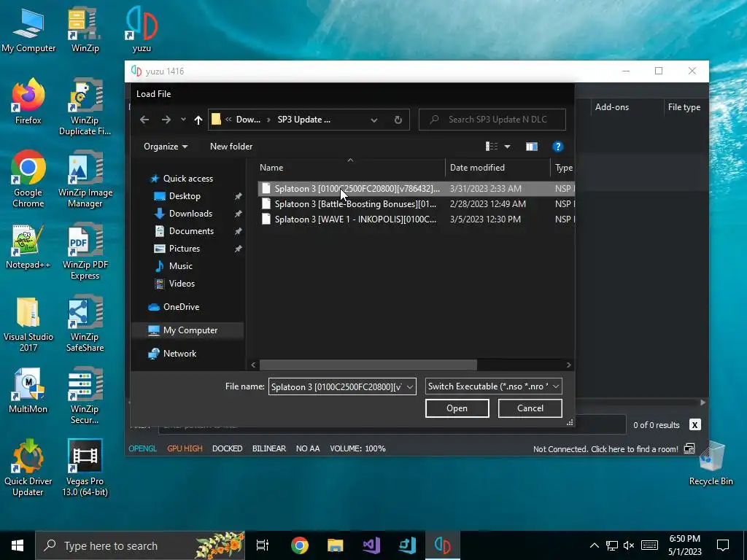Show hidden system tray icons
The height and width of the screenshot is (560, 747).
point(595,545)
